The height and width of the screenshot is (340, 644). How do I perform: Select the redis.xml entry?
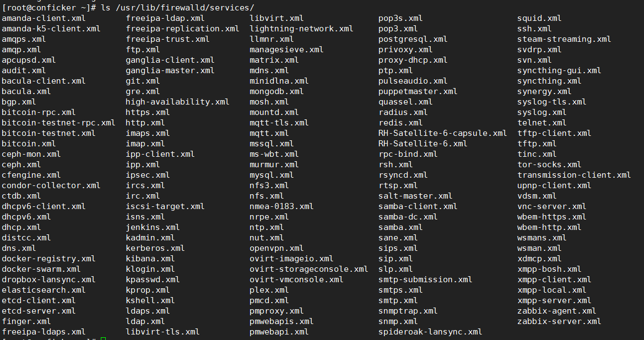click(401, 123)
